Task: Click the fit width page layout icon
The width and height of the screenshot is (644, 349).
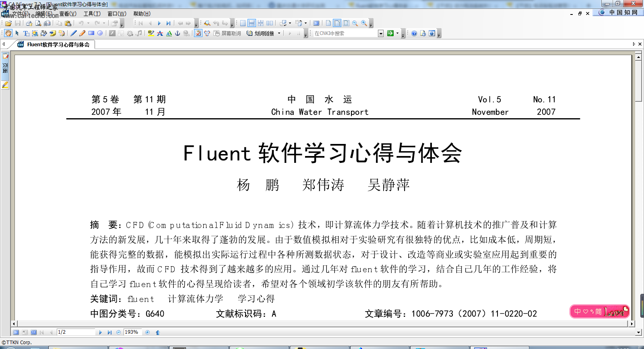Action: [337, 23]
